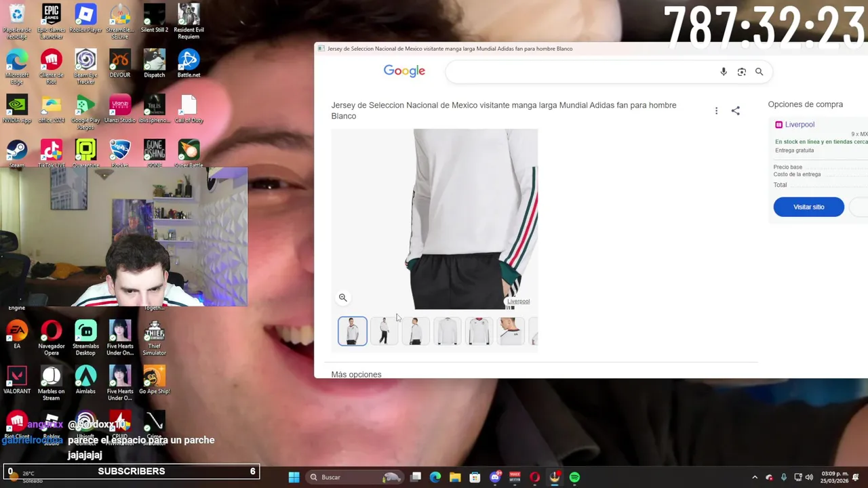Activate voice search microphone in Google

pos(724,72)
